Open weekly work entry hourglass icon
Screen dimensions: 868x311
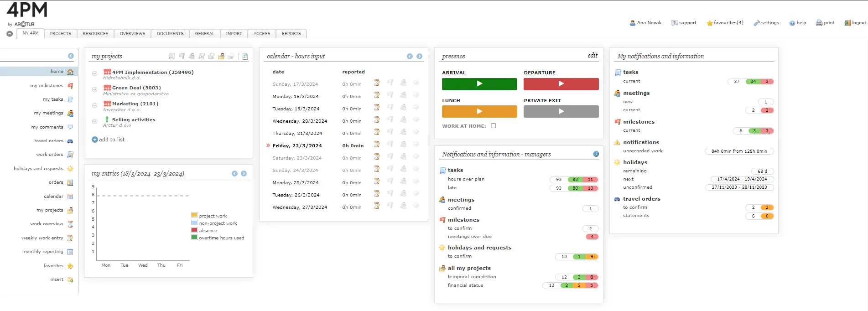point(70,238)
